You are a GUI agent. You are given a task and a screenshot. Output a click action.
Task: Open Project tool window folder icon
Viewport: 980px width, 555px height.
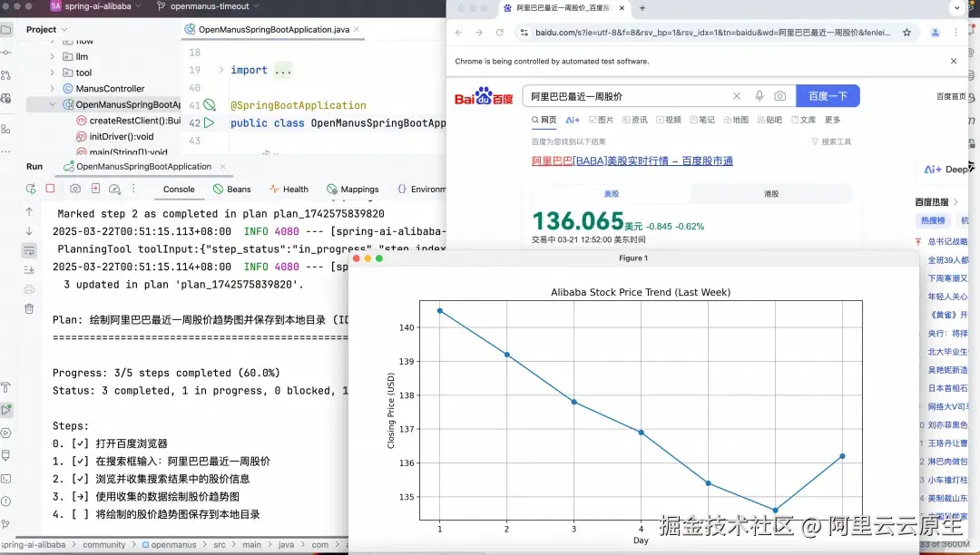(x=6, y=29)
